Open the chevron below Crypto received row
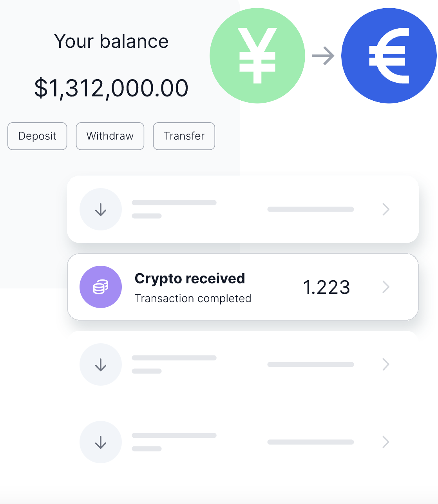This screenshot has width=438, height=504. point(386,364)
